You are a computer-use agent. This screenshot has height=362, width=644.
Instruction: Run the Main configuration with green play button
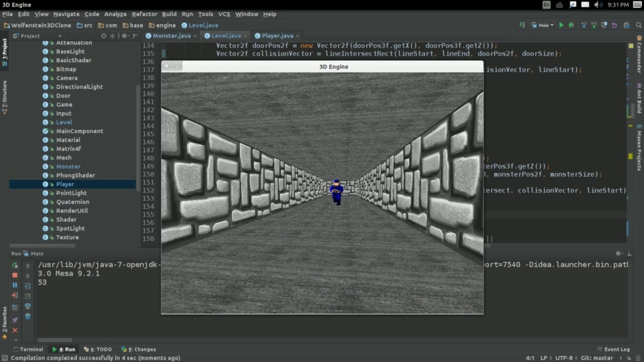[x=561, y=25]
